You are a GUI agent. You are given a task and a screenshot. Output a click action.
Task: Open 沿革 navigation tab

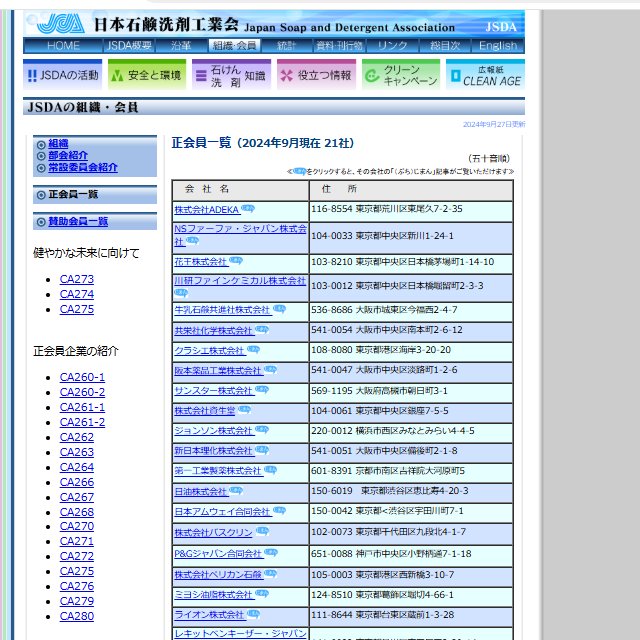(x=181, y=46)
